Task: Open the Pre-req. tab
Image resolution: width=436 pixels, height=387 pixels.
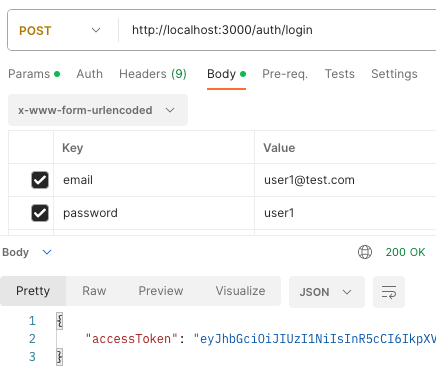Action: pos(285,74)
